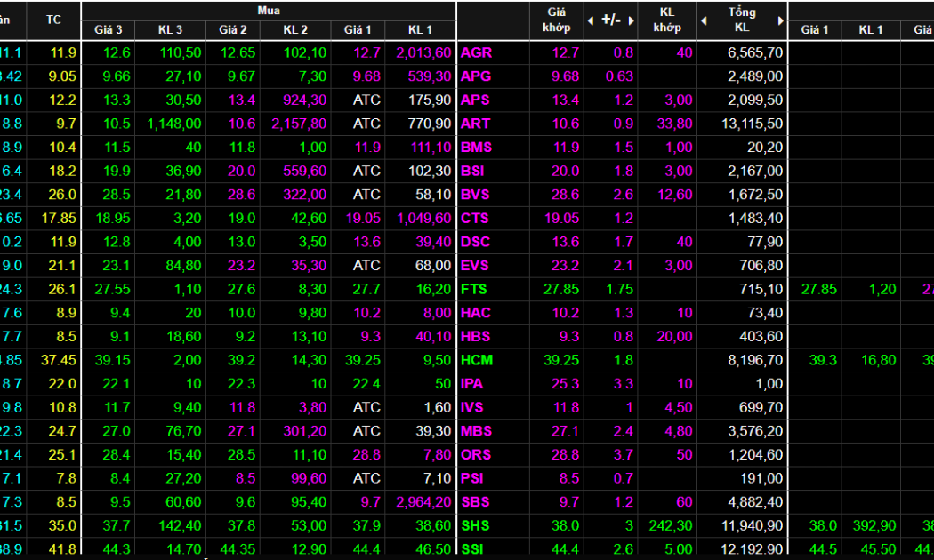Viewport: 934px width, 560px height.
Task: Select AGR KL 3 value 110,50
Action: (181, 53)
